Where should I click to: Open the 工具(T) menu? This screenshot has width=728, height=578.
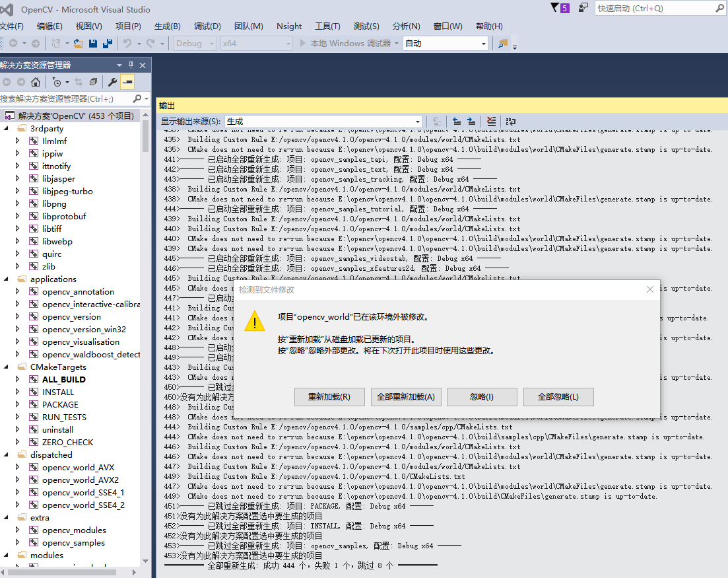click(327, 26)
